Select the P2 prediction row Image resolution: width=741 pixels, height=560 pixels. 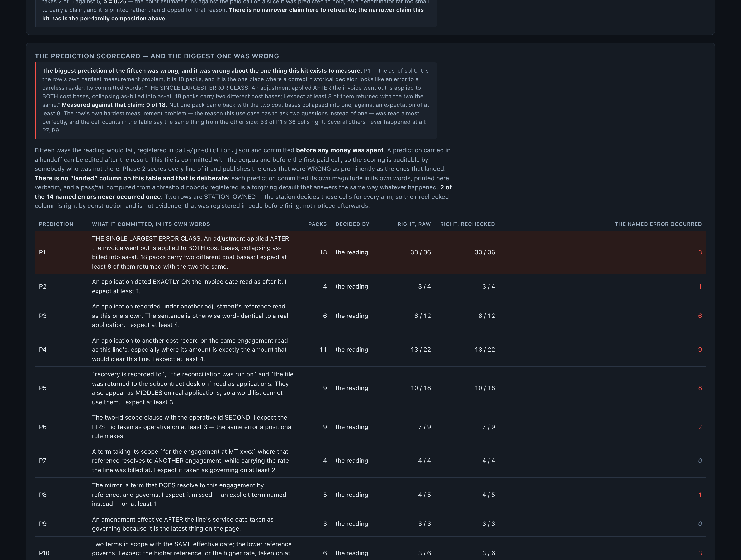click(370, 287)
